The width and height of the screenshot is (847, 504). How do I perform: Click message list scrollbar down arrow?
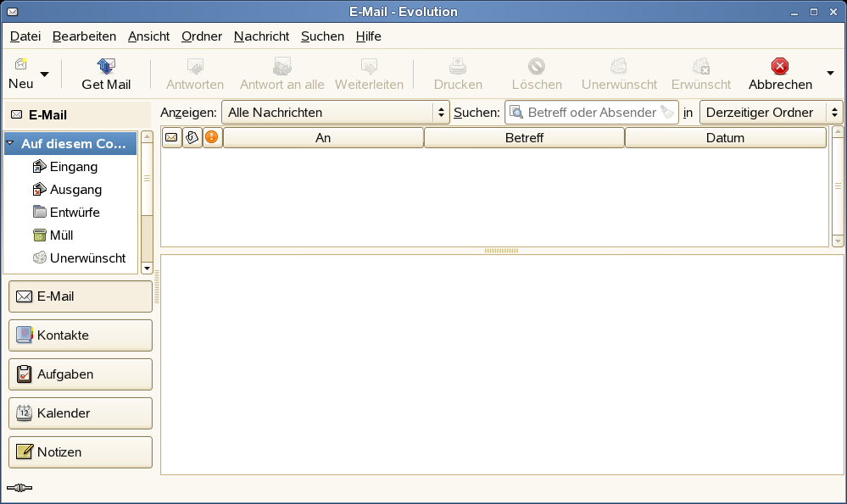(838, 241)
